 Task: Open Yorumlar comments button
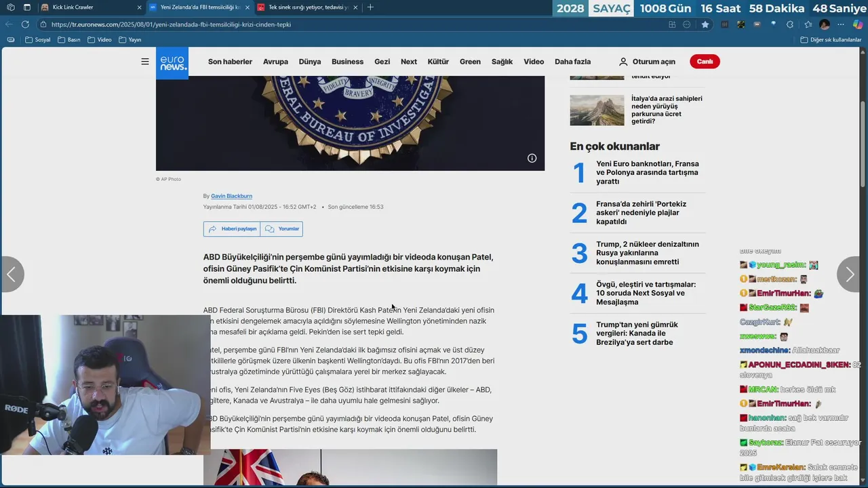281,229
